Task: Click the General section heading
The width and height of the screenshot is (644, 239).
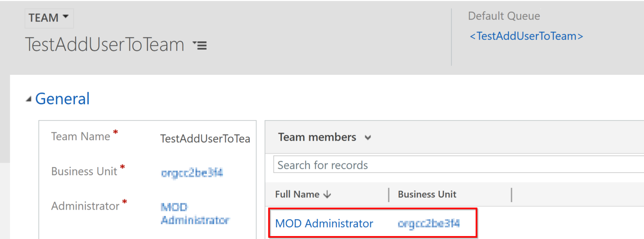Action: click(62, 99)
